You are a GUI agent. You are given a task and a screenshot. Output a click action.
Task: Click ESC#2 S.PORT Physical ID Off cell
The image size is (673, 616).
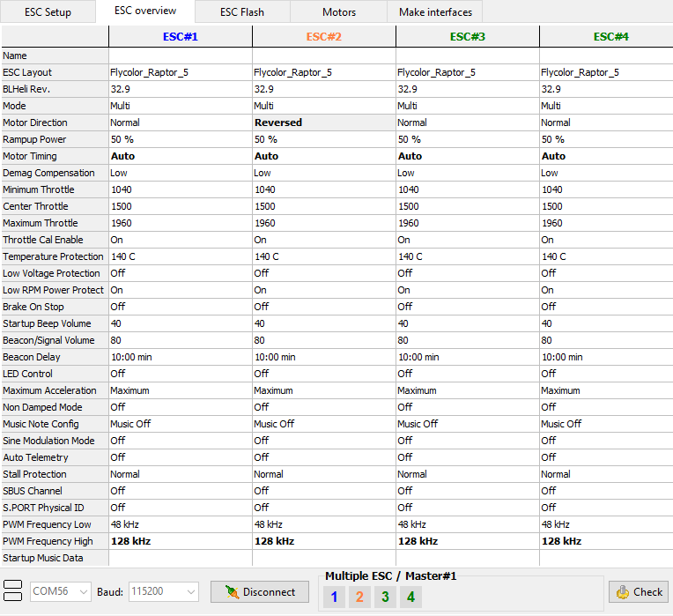pyautogui.click(x=324, y=508)
